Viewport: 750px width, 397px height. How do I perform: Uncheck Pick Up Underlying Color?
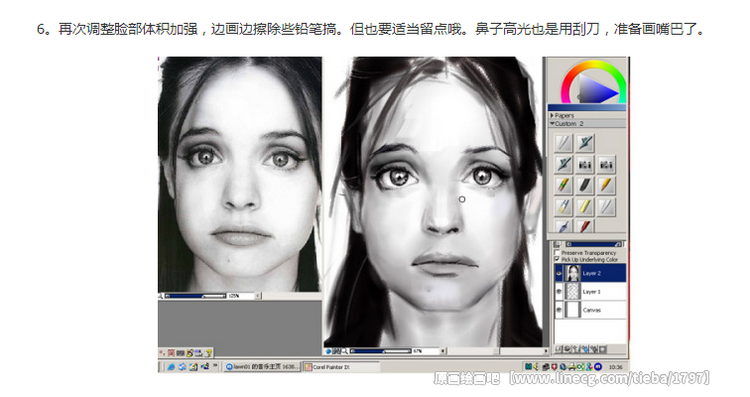[x=557, y=259]
